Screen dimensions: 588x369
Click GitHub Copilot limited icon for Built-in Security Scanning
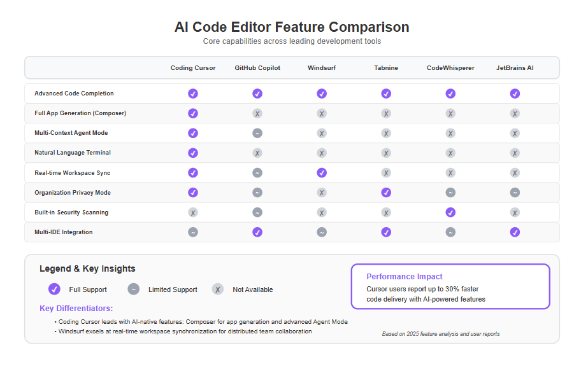257,212
